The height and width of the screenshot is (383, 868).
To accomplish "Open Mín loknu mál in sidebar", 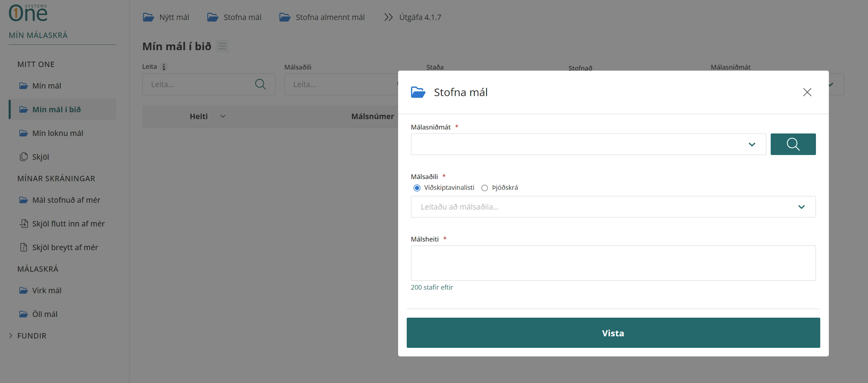I will pos(58,133).
